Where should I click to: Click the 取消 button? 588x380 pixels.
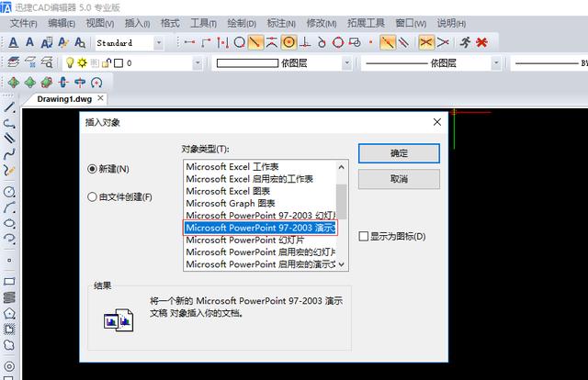[399, 179]
